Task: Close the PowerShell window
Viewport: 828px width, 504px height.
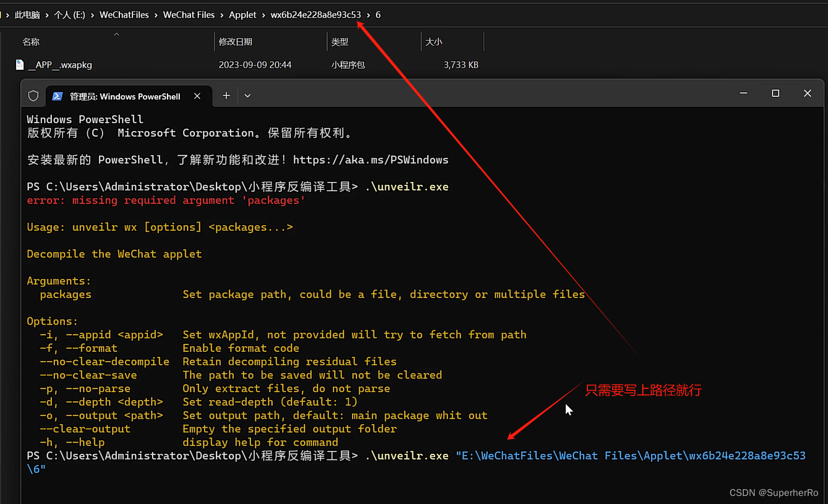Action: tap(808, 93)
